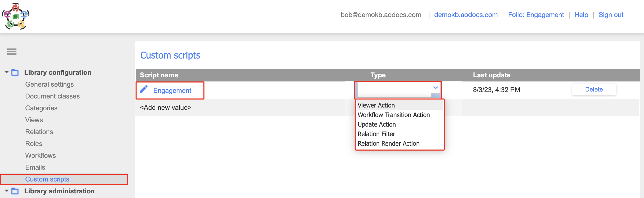
Task: Select Update Action for the script
Action: tap(377, 124)
